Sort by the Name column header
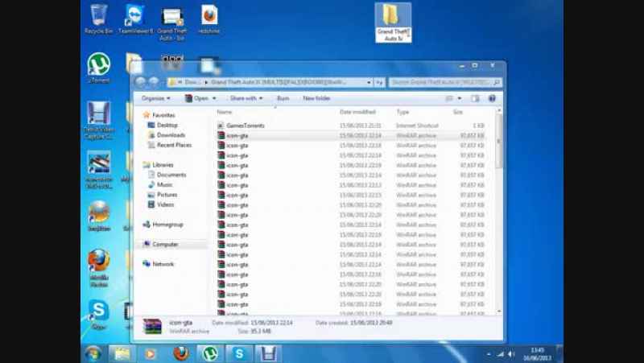 [225, 112]
